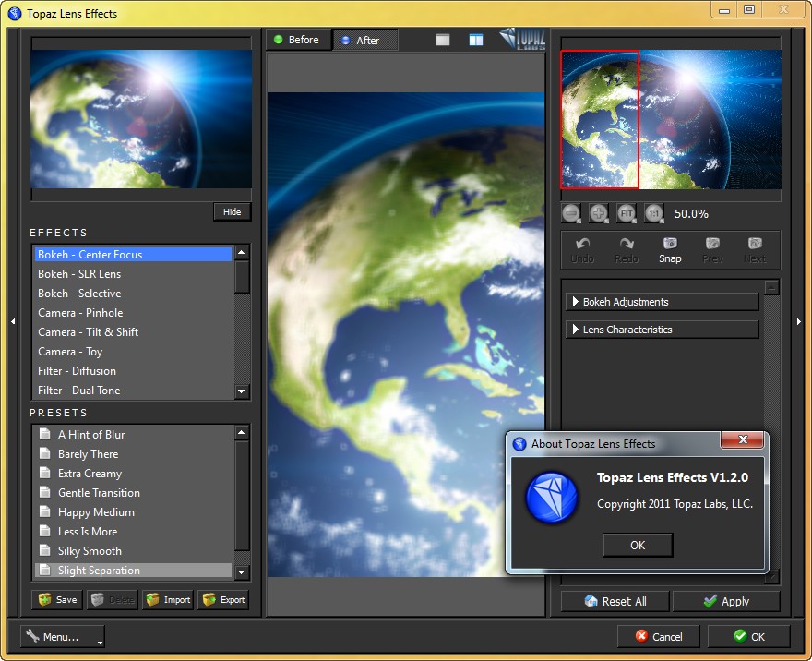Click the Topaz Labs logo
Image resolution: width=812 pixels, height=661 pixels.
click(x=522, y=39)
